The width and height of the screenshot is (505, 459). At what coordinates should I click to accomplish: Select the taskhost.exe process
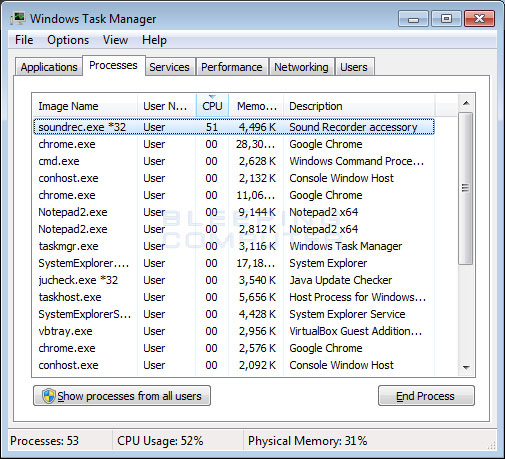click(234, 297)
